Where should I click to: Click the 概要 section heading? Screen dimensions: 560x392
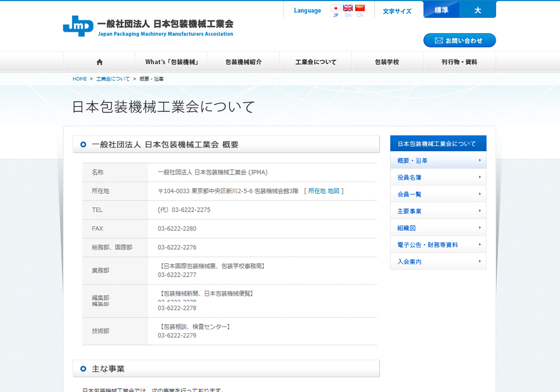(165, 144)
